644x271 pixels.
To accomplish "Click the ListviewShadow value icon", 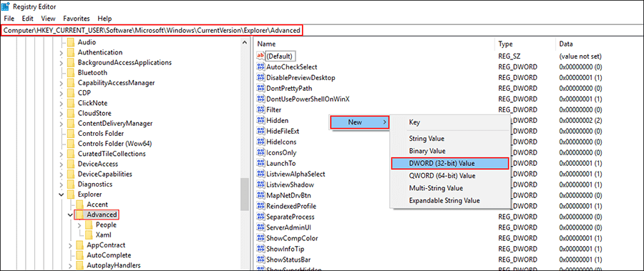I will coord(260,184).
